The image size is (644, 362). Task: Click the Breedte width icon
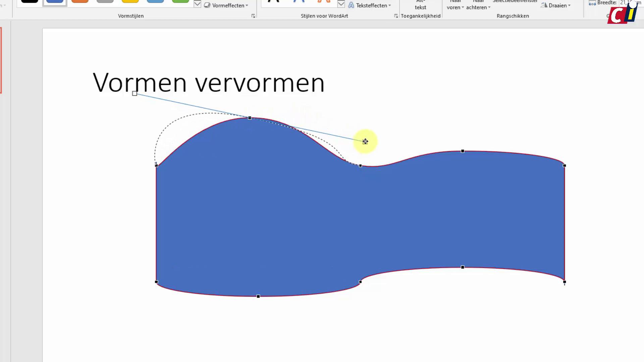point(591,3)
